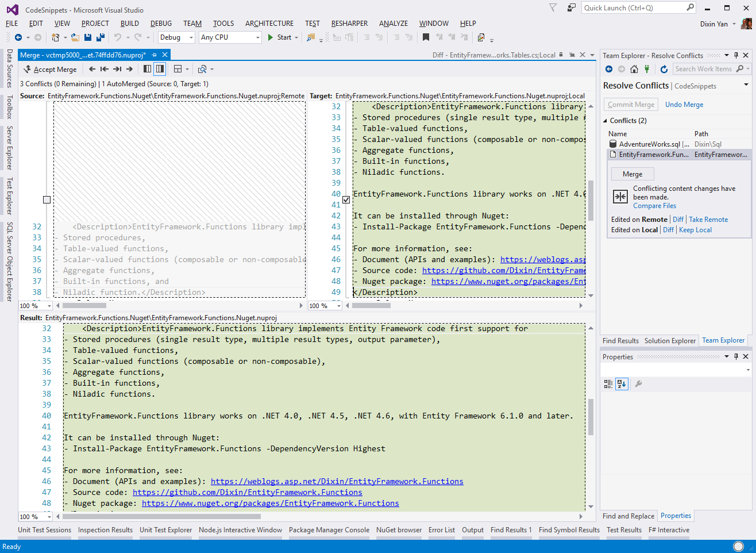Open the Start button dropdown arrow

pos(296,37)
